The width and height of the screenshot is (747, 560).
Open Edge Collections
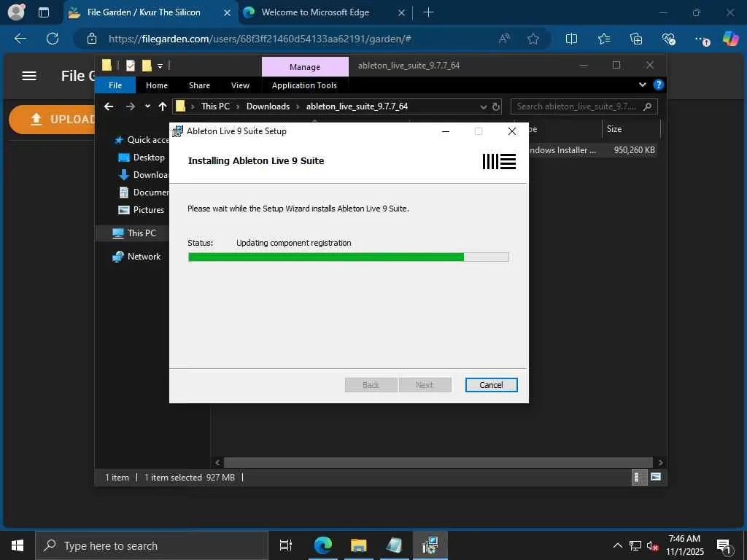(636, 39)
